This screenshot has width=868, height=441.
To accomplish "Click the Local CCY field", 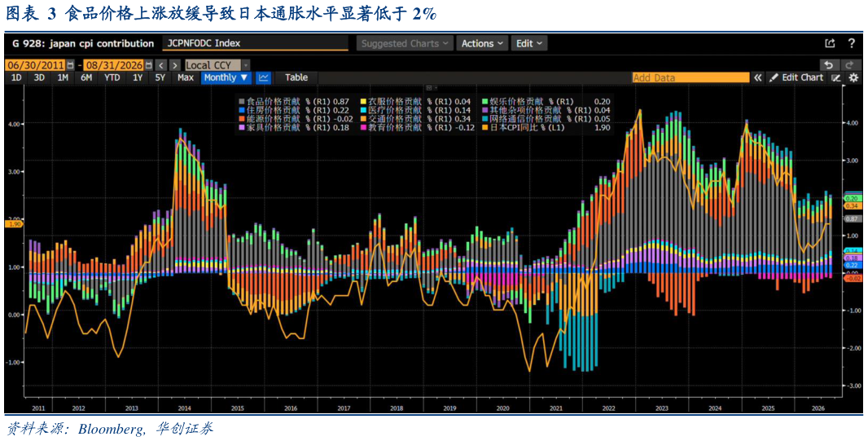I will 213,65.
